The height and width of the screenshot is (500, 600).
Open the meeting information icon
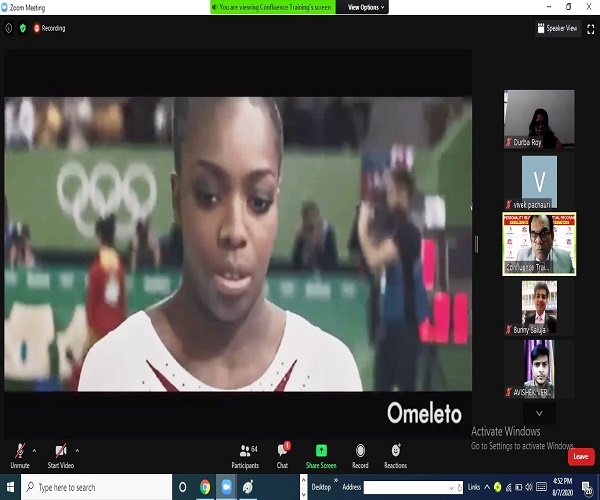[x=8, y=28]
